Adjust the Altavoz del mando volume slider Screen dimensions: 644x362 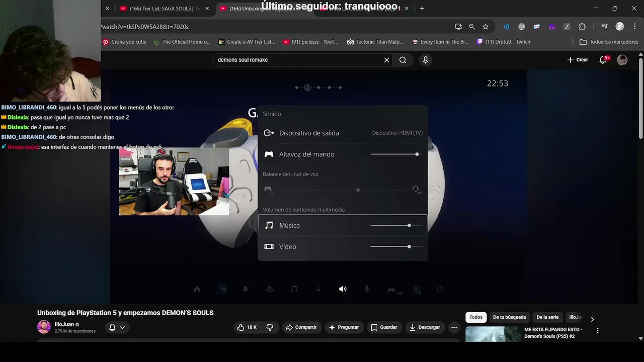coord(396,154)
